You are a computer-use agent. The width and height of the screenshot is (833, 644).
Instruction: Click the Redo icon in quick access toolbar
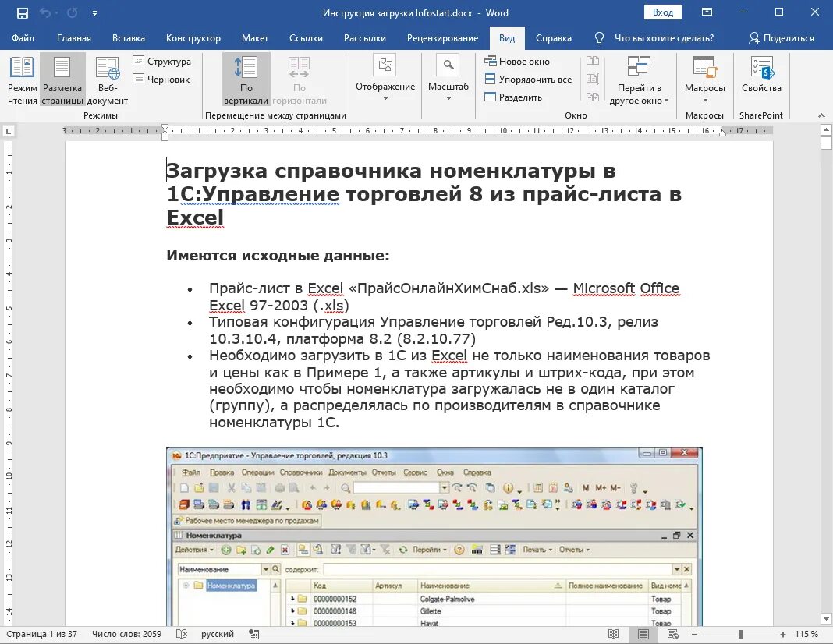(x=73, y=12)
